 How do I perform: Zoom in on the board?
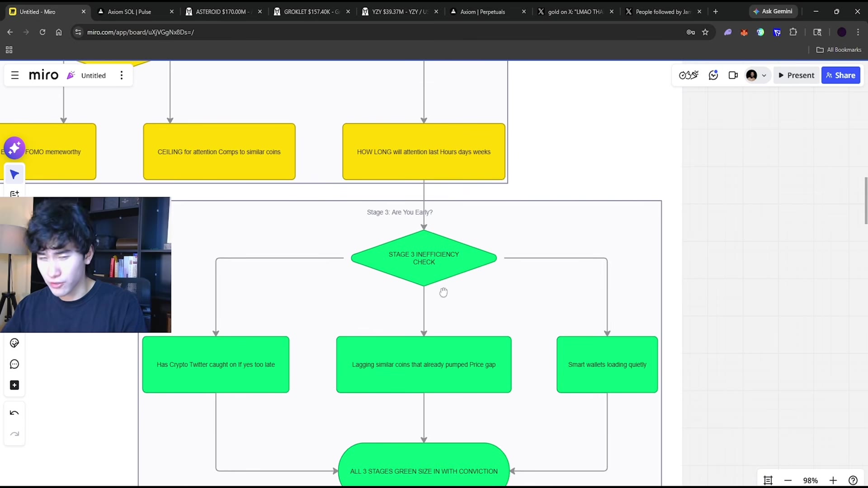tap(833, 480)
